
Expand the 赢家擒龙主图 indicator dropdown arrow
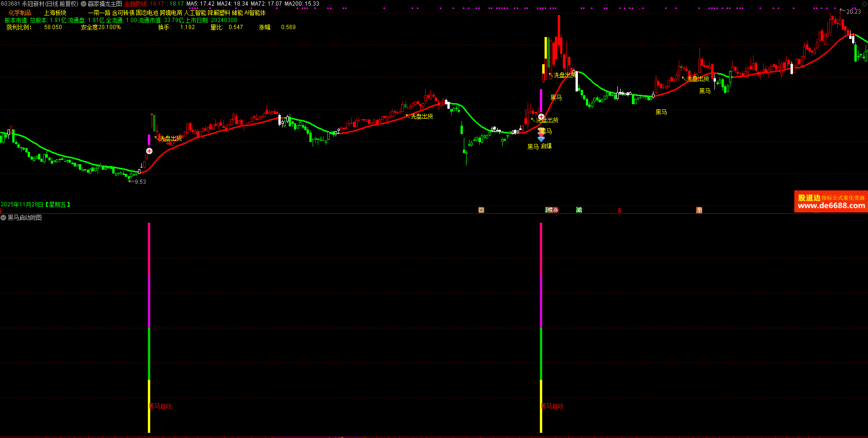click(84, 4)
